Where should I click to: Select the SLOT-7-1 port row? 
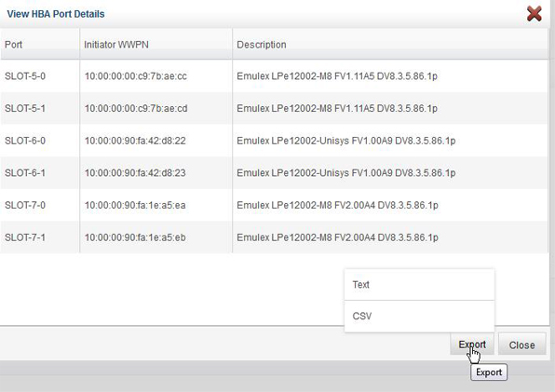coord(274,237)
